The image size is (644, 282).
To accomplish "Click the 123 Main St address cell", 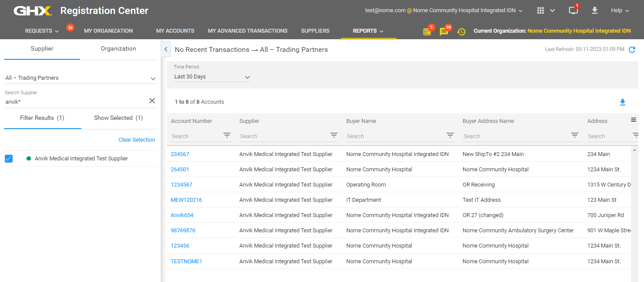I will 602,200.
